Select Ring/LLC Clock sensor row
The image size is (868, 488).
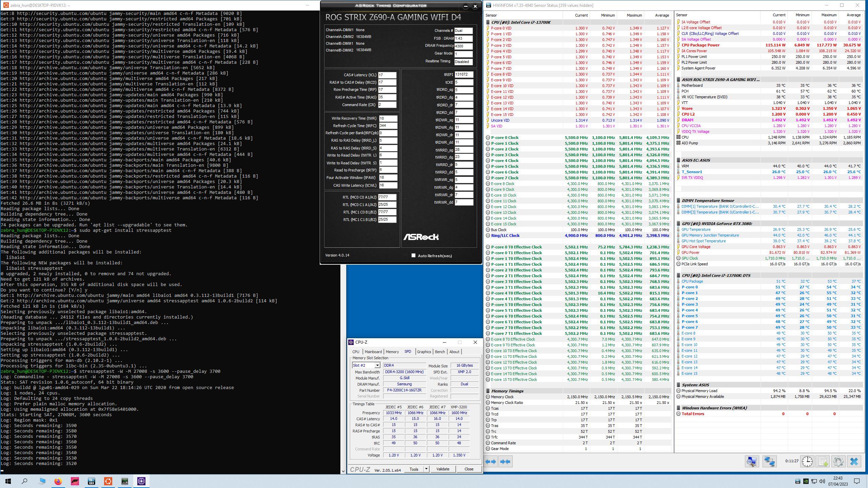[x=578, y=236]
